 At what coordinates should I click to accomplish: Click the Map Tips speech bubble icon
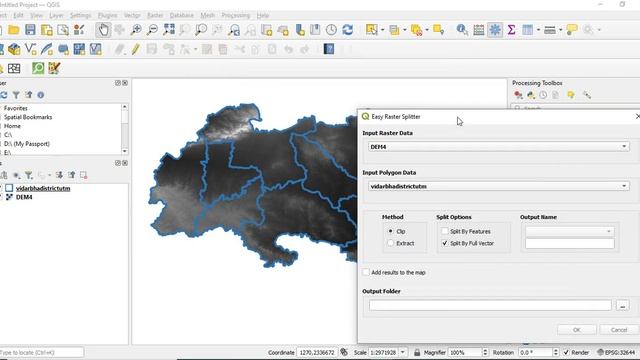pyautogui.click(x=571, y=30)
